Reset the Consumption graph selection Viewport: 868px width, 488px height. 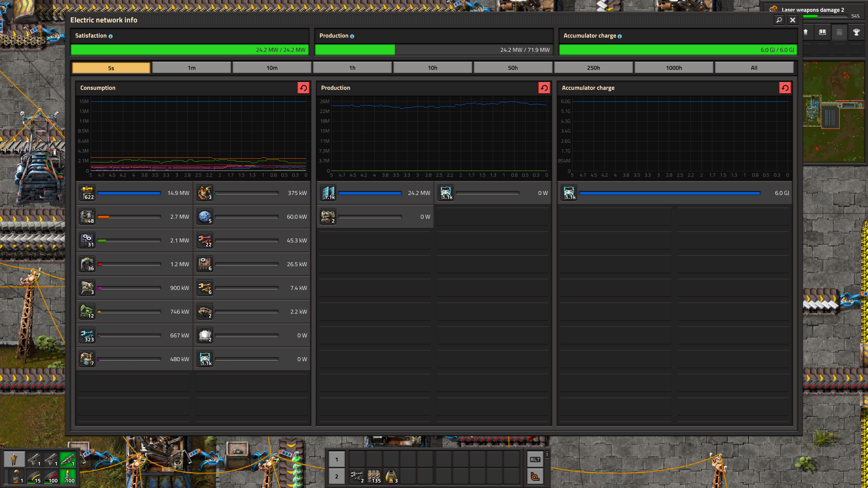[303, 88]
